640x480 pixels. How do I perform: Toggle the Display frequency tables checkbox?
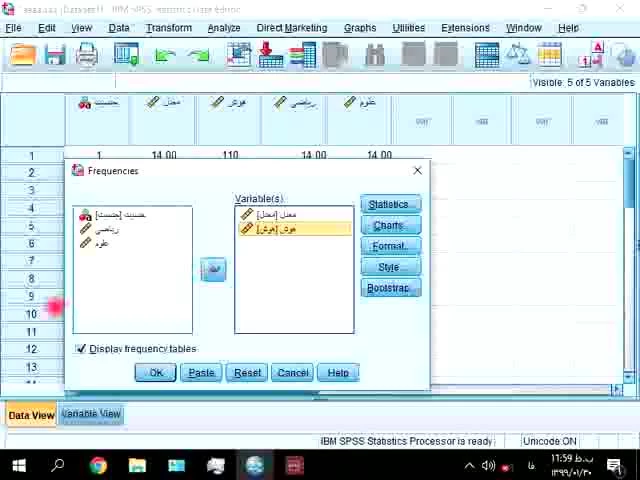(81, 349)
